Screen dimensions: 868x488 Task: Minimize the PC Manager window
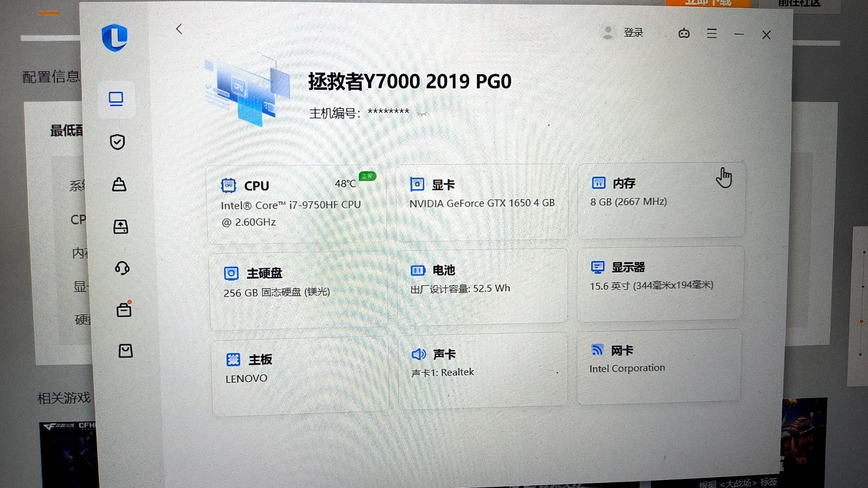coord(739,34)
